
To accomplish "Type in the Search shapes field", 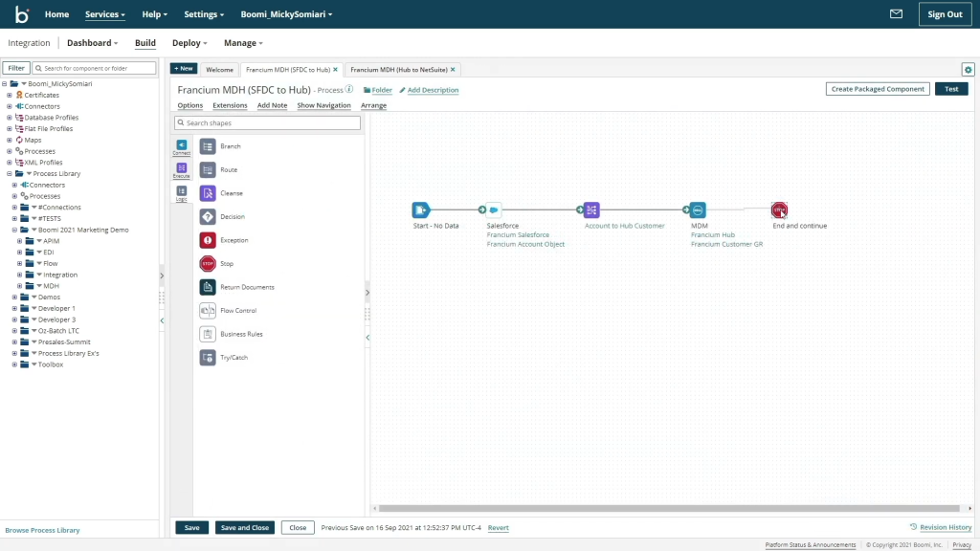I will coord(268,122).
